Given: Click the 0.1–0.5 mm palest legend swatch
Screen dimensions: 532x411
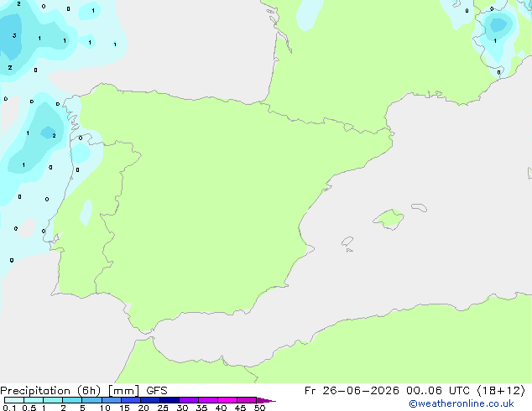Looking at the screenshot, I should [14, 400].
